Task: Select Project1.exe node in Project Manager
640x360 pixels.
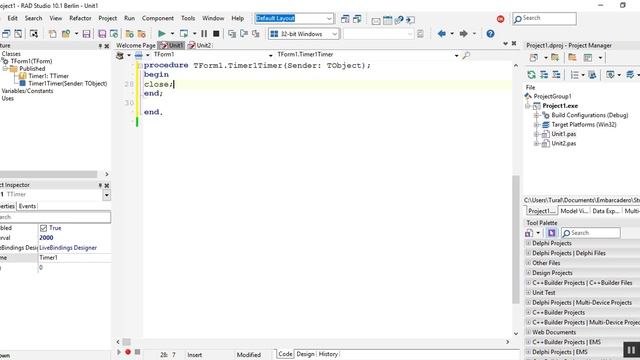Action: 560,106
